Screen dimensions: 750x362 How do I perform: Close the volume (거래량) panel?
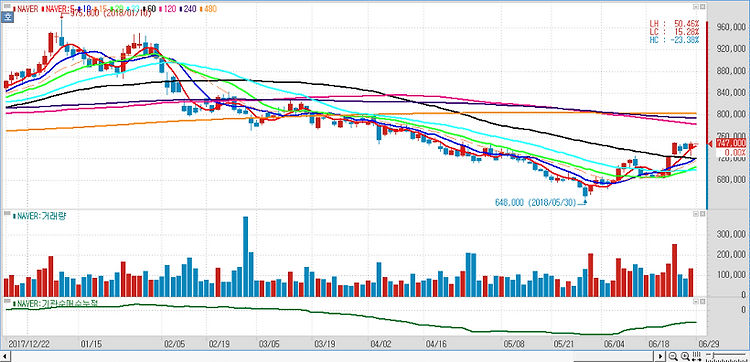(x=703, y=215)
